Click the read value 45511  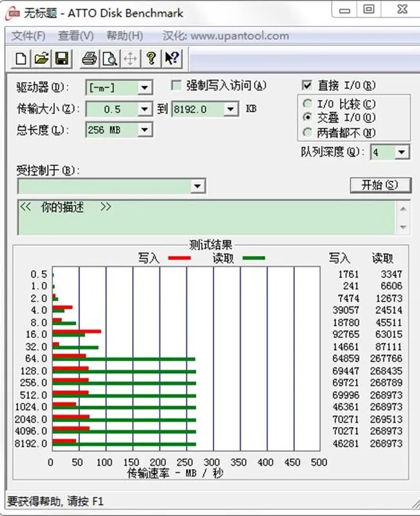pyautogui.click(x=389, y=322)
